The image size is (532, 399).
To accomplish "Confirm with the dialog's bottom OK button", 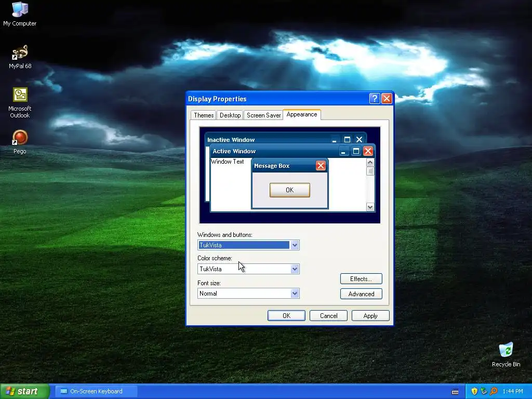I will click(x=286, y=315).
